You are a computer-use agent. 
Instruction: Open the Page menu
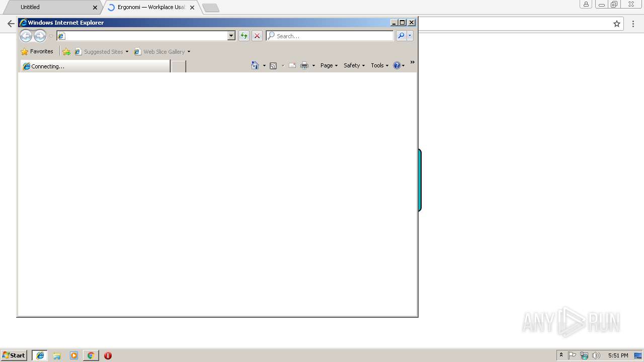329,65
